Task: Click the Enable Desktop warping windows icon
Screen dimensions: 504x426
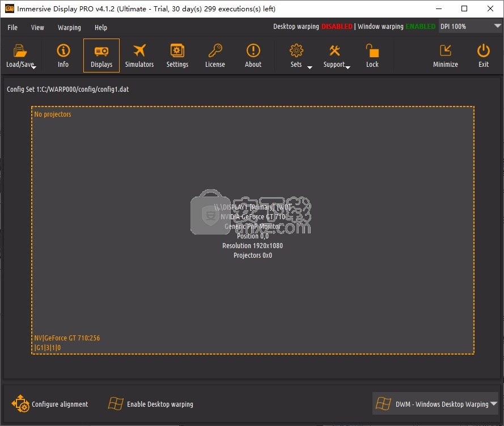Action: [116, 403]
